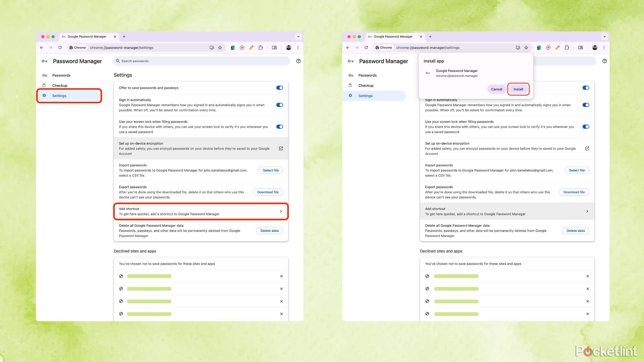Image resolution: width=644 pixels, height=362 pixels.
Task: Select Google Password Manager tab in left window
Action: click(x=89, y=36)
